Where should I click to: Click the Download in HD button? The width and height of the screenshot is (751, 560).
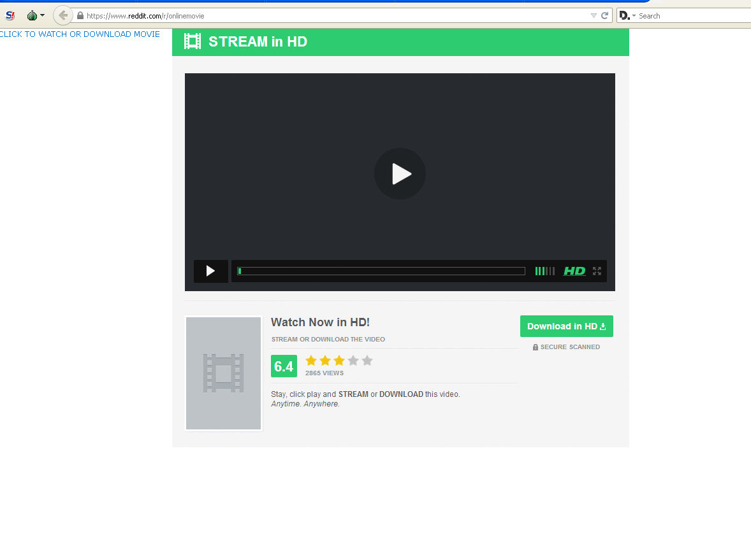tap(566, 326)
